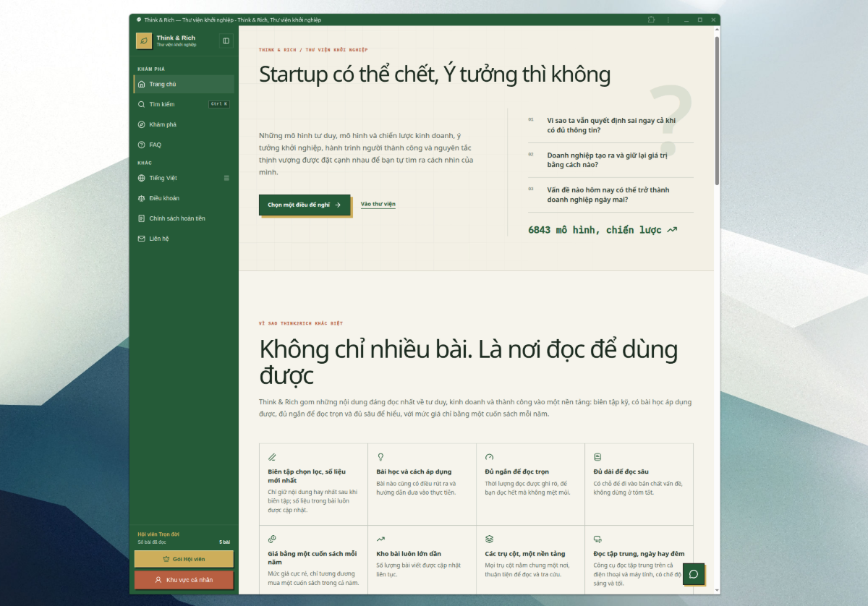Click the envelope icon for Liên hệ
868x606 pixels.
142,239
